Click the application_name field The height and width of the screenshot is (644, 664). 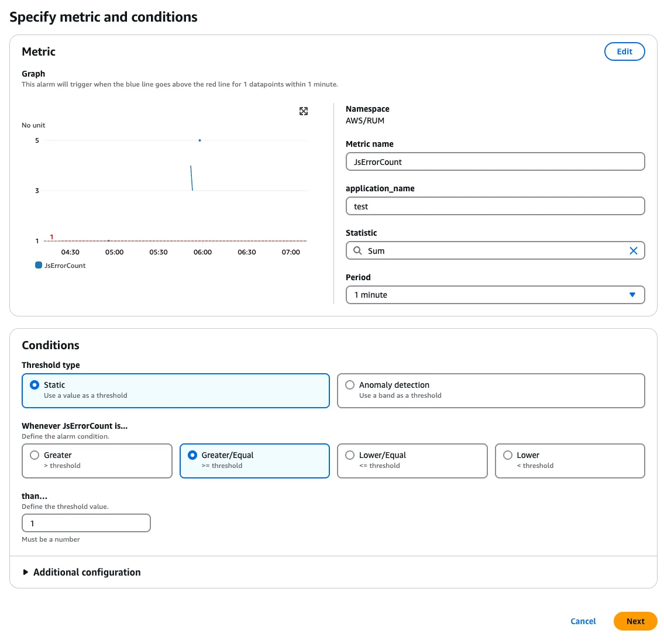495,206
